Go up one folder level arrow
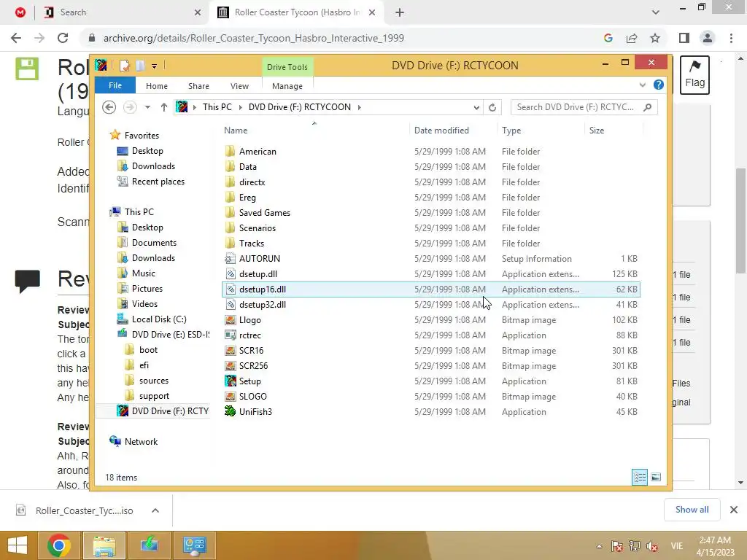The height and width of the screenshot is (560, 747). click(164, 107)
